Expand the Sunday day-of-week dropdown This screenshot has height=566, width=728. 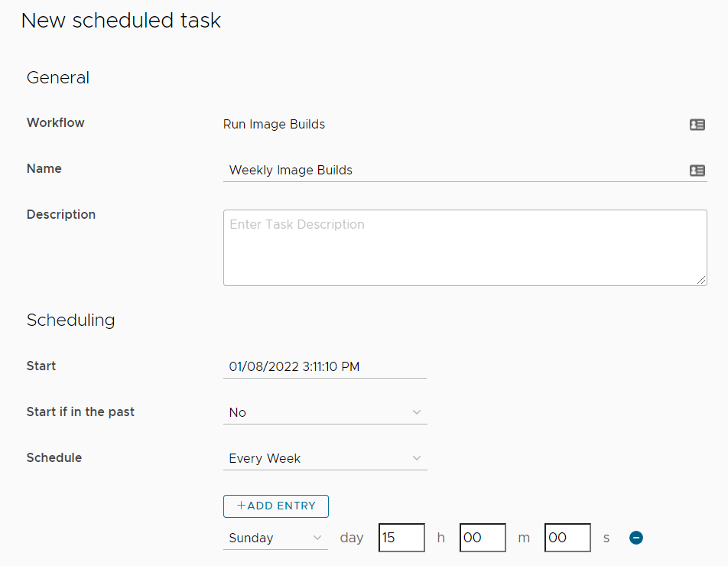[x=275, y=538]
